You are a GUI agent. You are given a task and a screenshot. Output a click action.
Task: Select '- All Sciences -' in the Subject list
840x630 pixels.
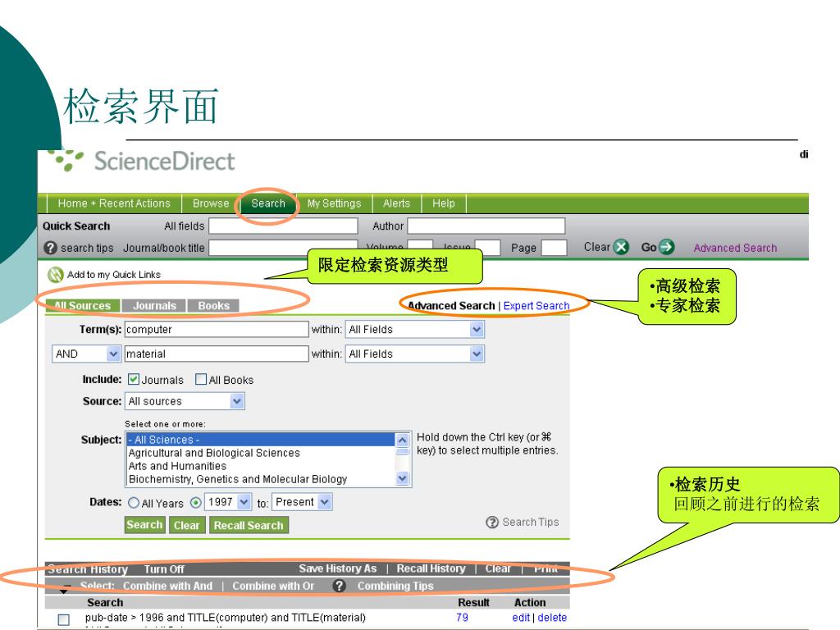pos(261,440)
